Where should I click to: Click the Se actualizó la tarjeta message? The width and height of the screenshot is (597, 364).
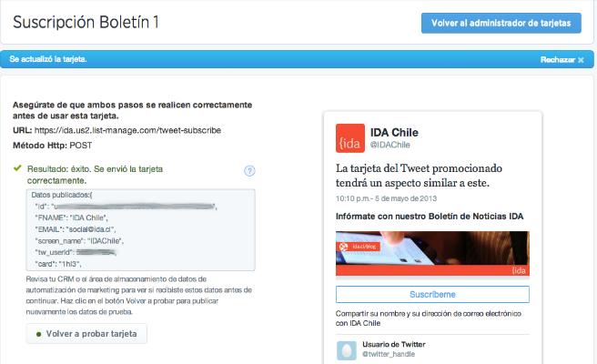click(x=48, y=59)
